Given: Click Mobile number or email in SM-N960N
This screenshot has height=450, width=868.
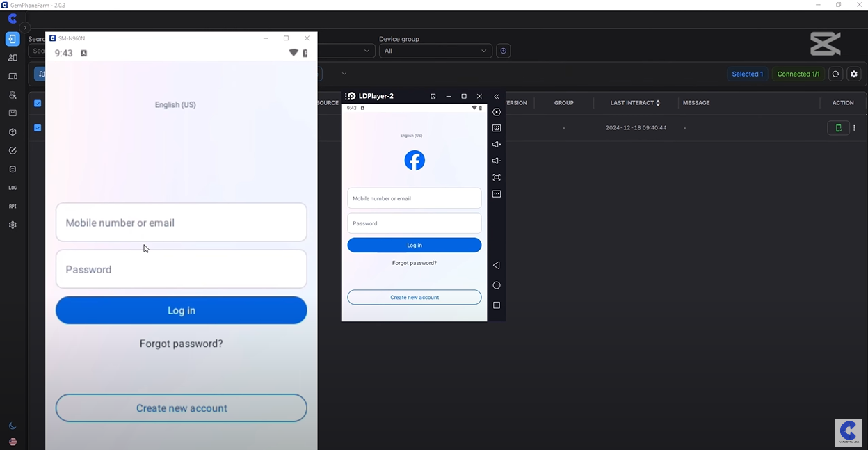Looking at the screenshot, I should (182, 223).
